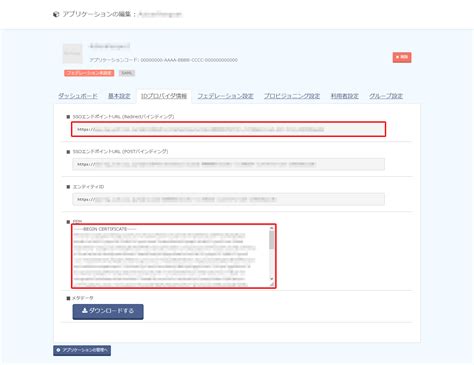
Task: Open the フェデレーション設定 tab
Action: [225, 96]
